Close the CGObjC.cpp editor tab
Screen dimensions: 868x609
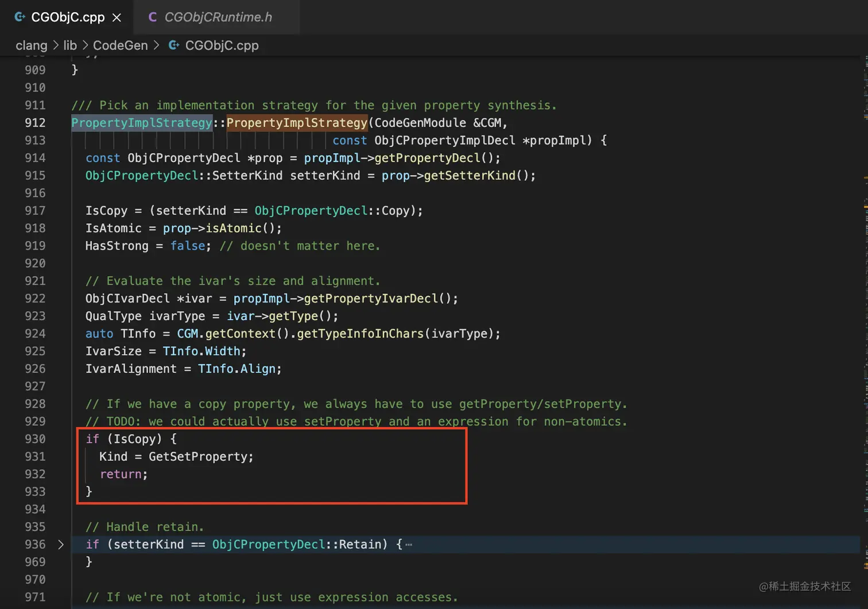117,17
